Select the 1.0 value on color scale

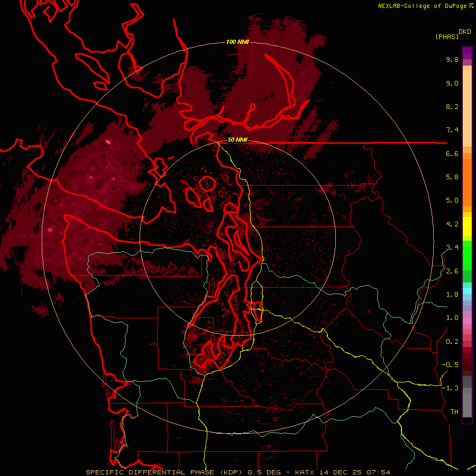tap(452, 318)
